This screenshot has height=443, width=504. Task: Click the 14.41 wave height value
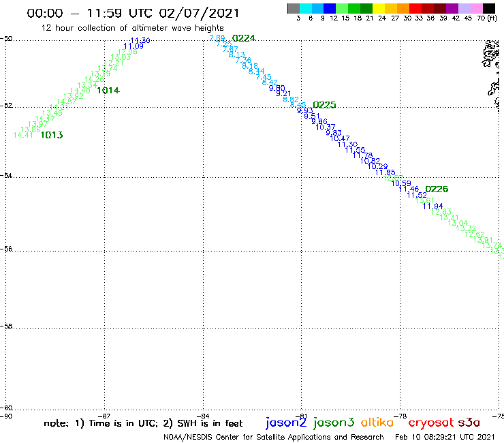point(23,135)
